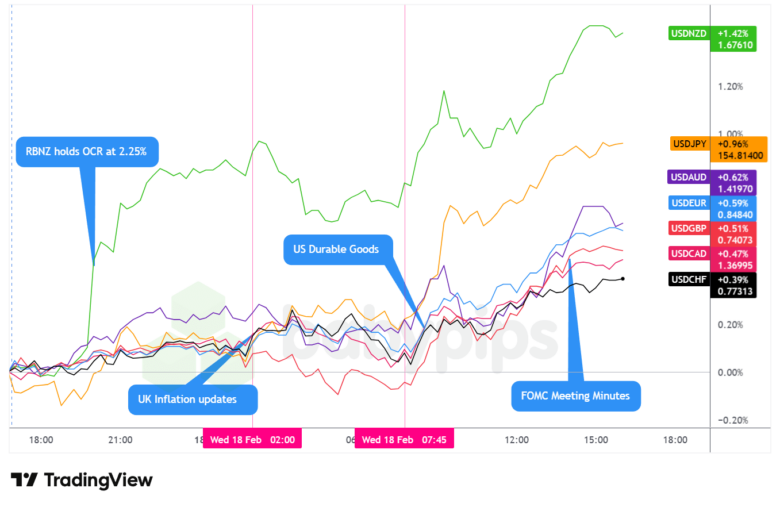Click the Wed 18 Feb 07:45 marker
This screenshot has height=507, width=780.
[404, 439]
